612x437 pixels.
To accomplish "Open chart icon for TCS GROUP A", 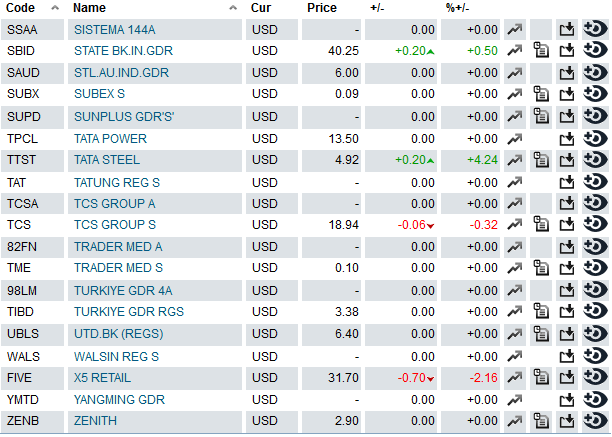I will (514, 203).
